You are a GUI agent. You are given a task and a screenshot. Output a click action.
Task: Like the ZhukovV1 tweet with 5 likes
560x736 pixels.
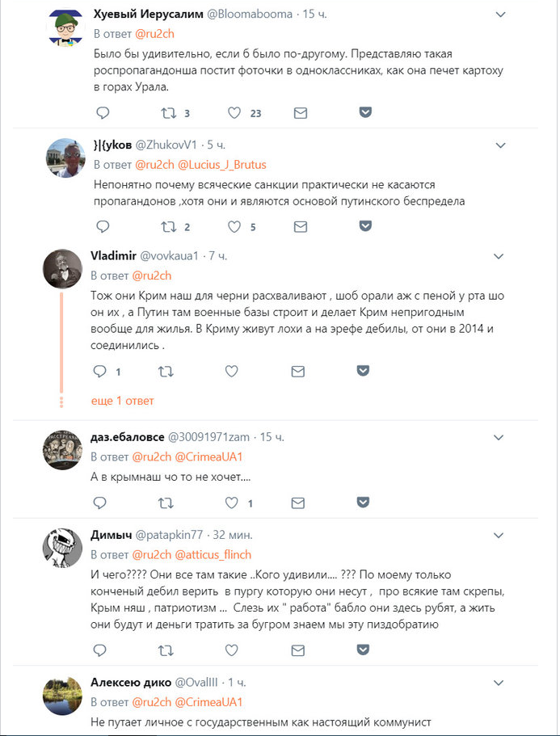(234, 227)
